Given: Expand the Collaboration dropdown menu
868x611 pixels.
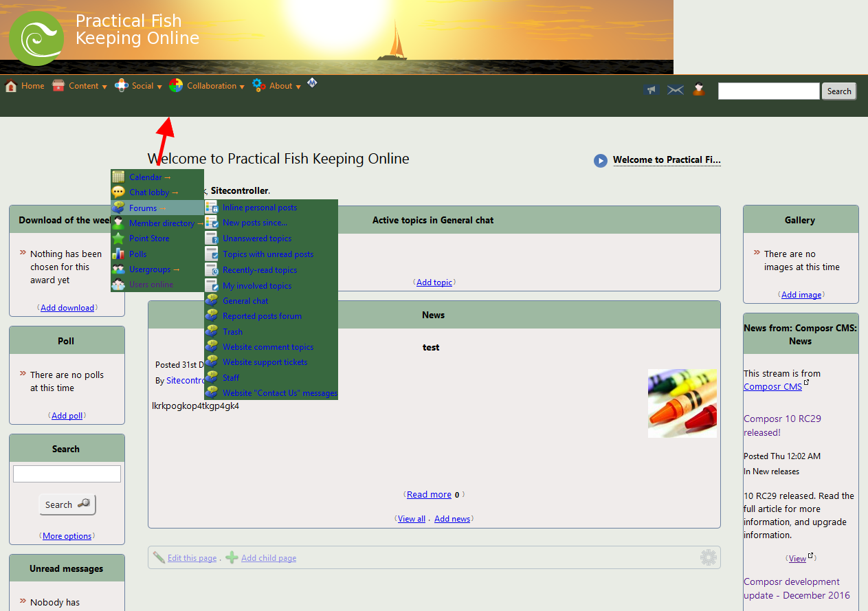Looking at the screenshot, I should (212, 86).
